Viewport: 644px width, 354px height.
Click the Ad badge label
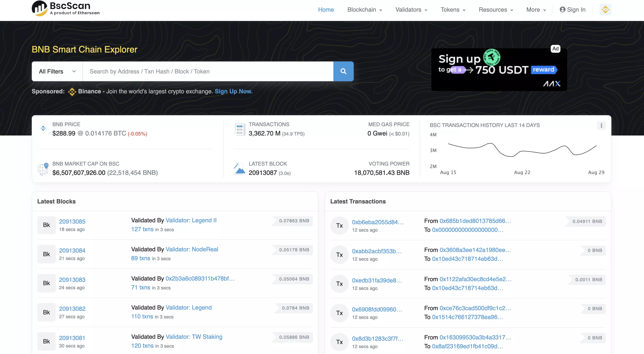click(x=555, y=48)
